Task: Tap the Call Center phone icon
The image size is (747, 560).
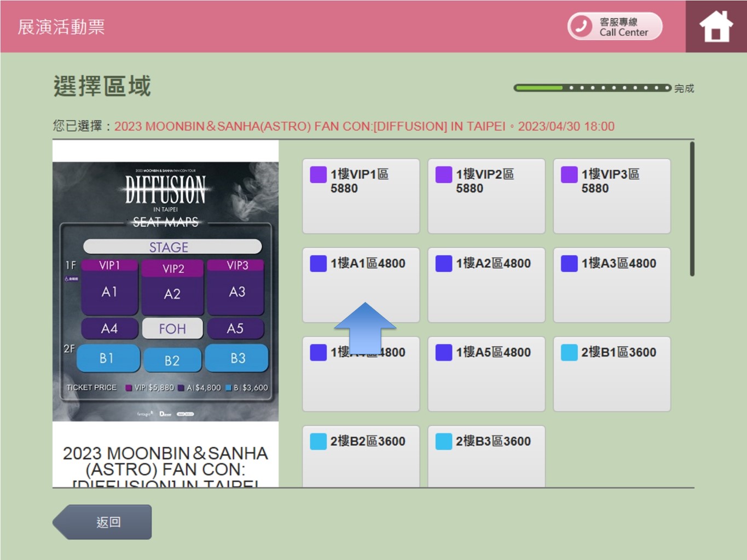Action: tap(582, 26)
